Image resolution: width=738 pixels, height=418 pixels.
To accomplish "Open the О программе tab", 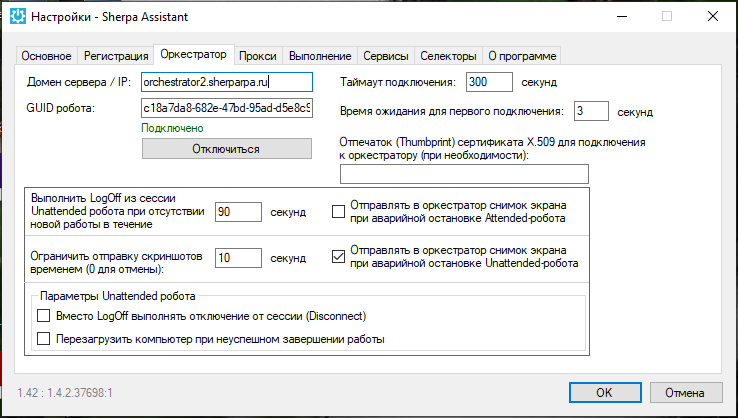I will (521, 56).
